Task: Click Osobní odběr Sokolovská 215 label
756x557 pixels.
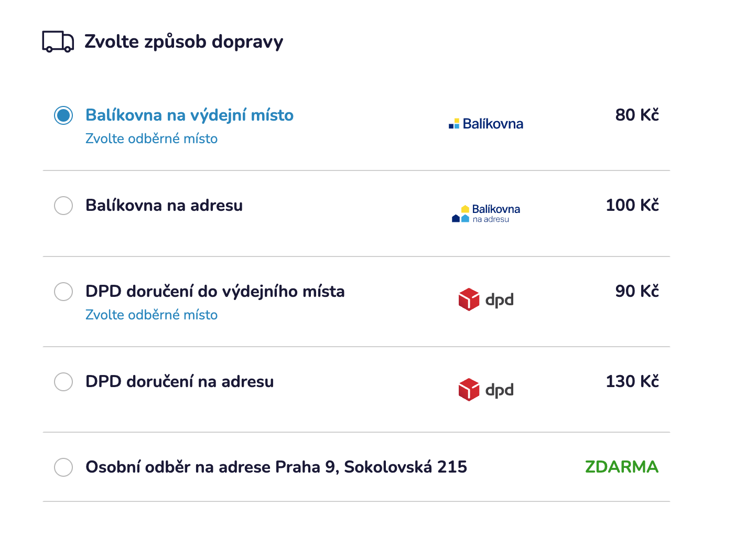Action: (276, 467)
